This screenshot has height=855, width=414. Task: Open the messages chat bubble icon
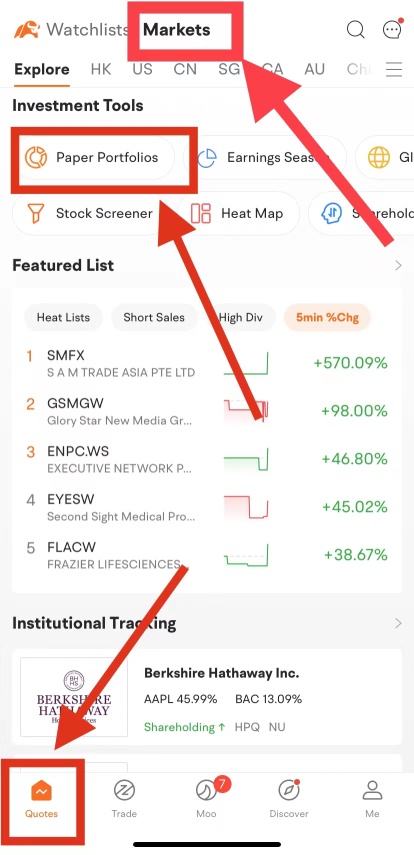tap(393, 29)
